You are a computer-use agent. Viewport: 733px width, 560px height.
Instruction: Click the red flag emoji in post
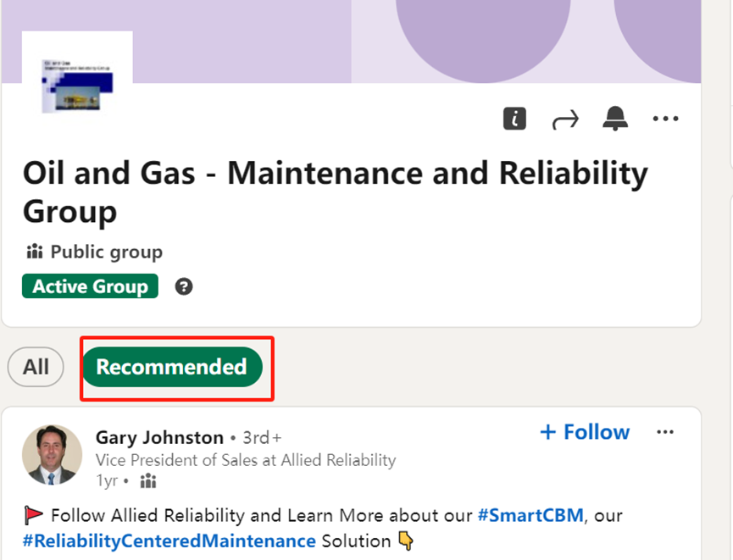coord(34,515)
